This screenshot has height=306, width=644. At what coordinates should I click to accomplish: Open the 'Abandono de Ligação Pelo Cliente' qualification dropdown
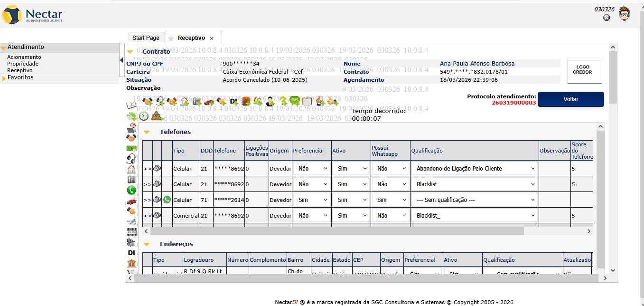[x=474, y=169]
